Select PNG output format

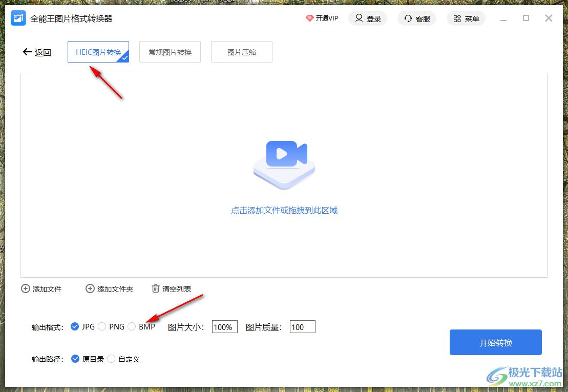[x=102, y=327]
